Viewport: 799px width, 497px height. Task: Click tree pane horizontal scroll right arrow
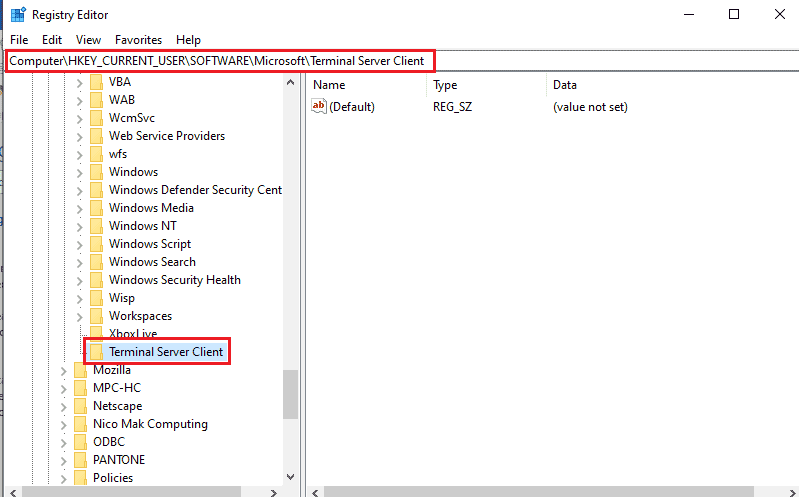(x=274, y=492)
